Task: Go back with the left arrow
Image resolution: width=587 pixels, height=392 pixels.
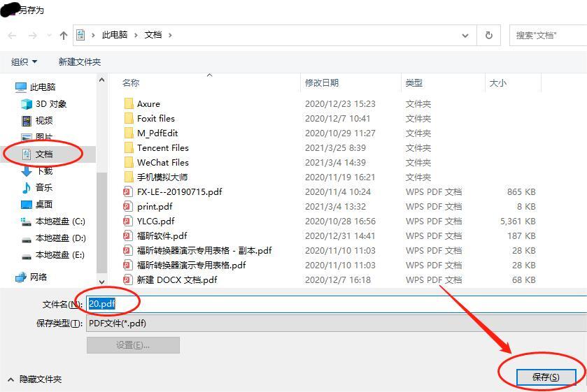Action: 12,36
